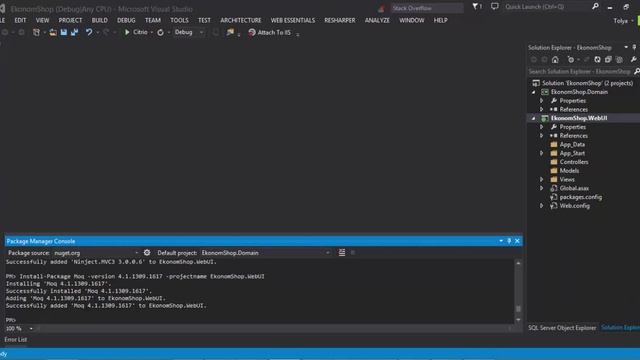Click Solution Explorer Home icon
This screenshot has height=360, width=640.
click(x=555, y=60)
